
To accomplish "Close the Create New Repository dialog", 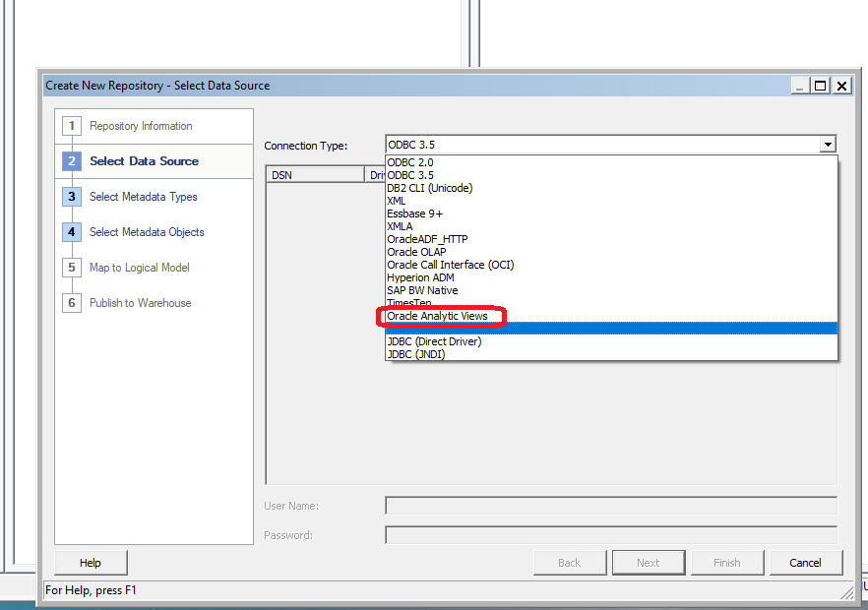I will click(x=842, y=86).
